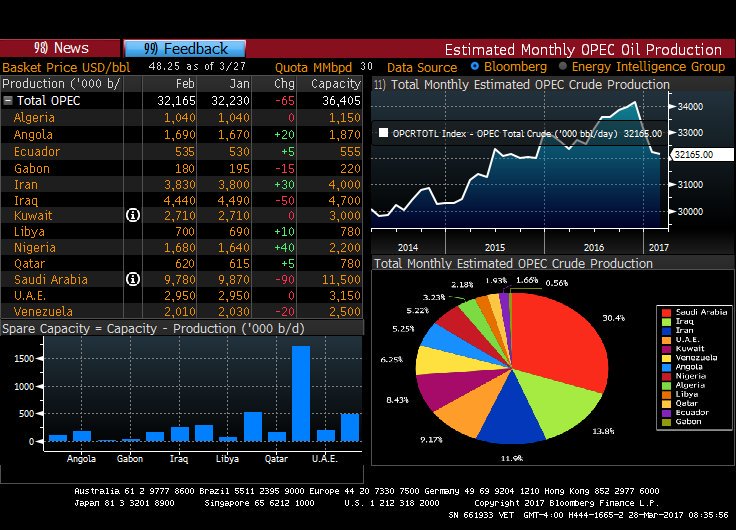The width and height of the screenshot is (736, 530).
Task: Open the 98) News menu
Action: click(x=60, y=48)
